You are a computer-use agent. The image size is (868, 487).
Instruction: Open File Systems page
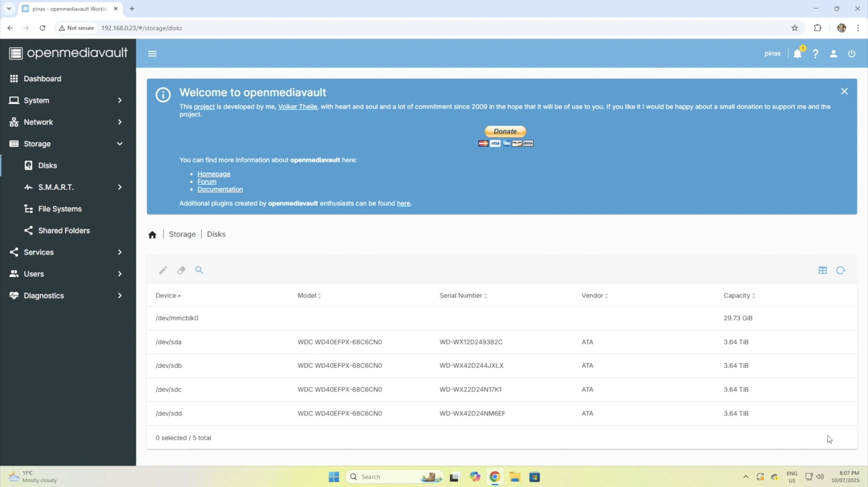click(x=60, y=209)
